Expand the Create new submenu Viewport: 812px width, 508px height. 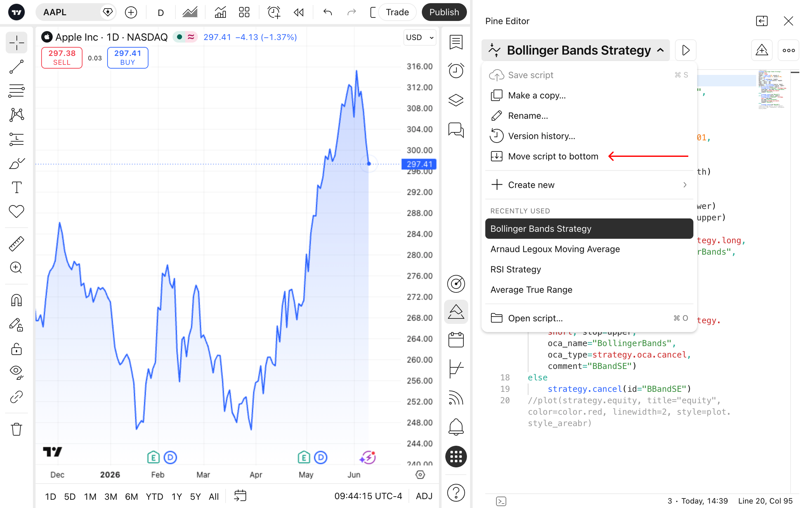pos(589,185)
